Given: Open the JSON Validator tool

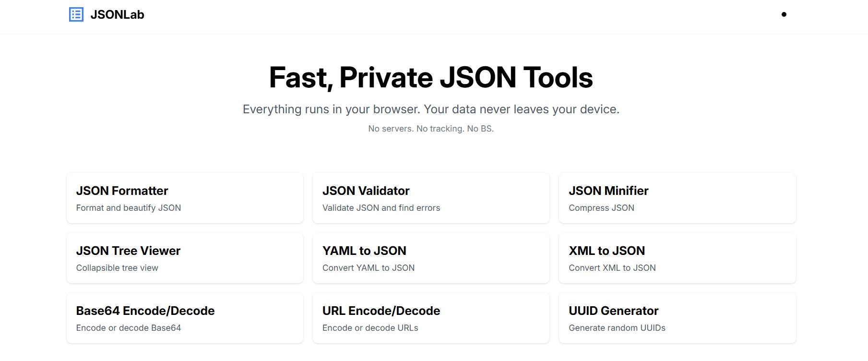Looking at the screenshot, I should [x=431, y=198].
